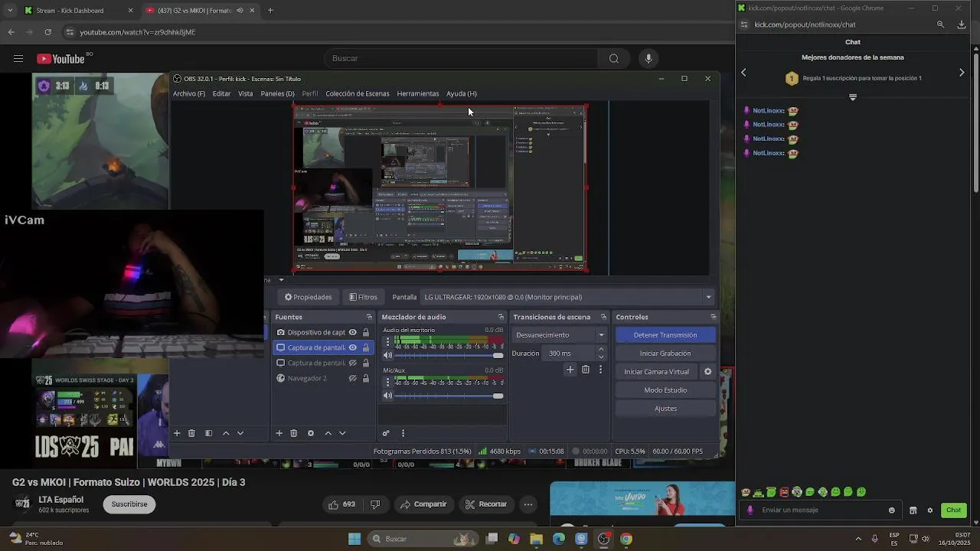This screenshot has height=551, width=980.
Task: Open OBS Herramientas menu
Action: tap(418, 93)
